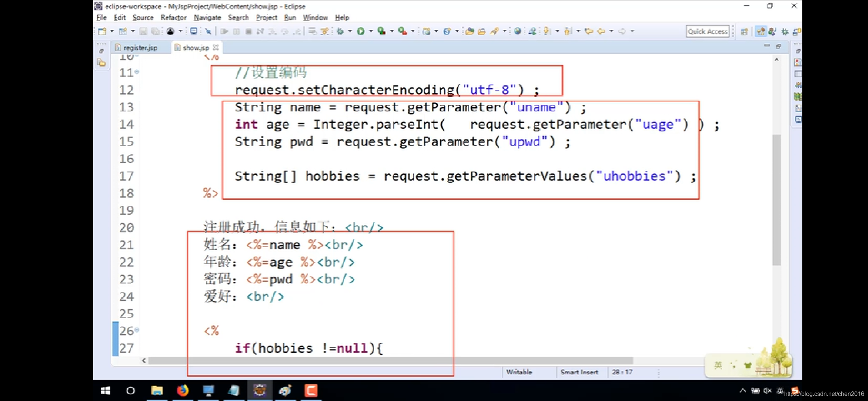Open File Explorer from the taskbar

[157, 391]
